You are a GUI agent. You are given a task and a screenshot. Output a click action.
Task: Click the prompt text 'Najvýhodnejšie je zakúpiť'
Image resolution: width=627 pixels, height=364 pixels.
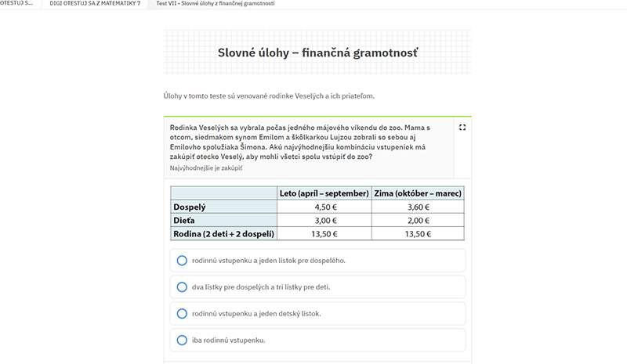coord(206,168)
